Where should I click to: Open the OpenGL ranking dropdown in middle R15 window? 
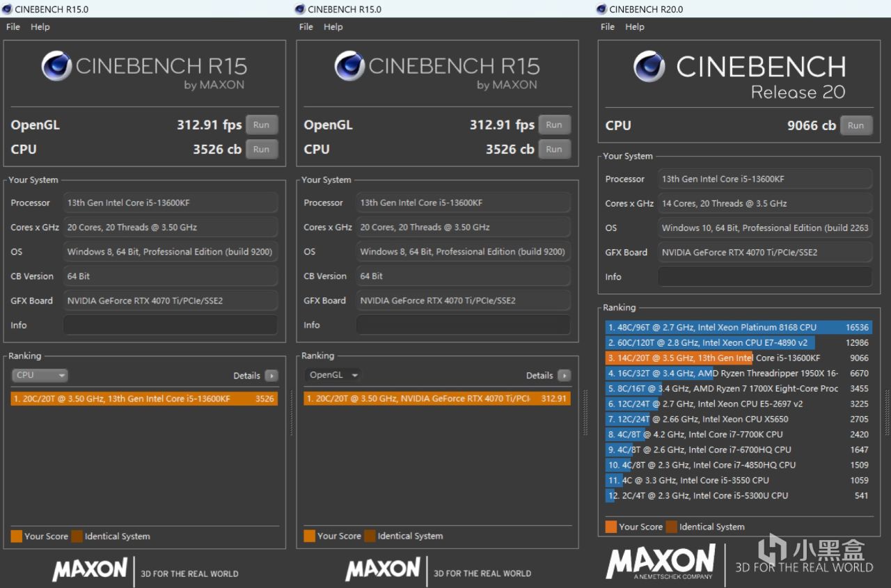(x=333, y=375)
